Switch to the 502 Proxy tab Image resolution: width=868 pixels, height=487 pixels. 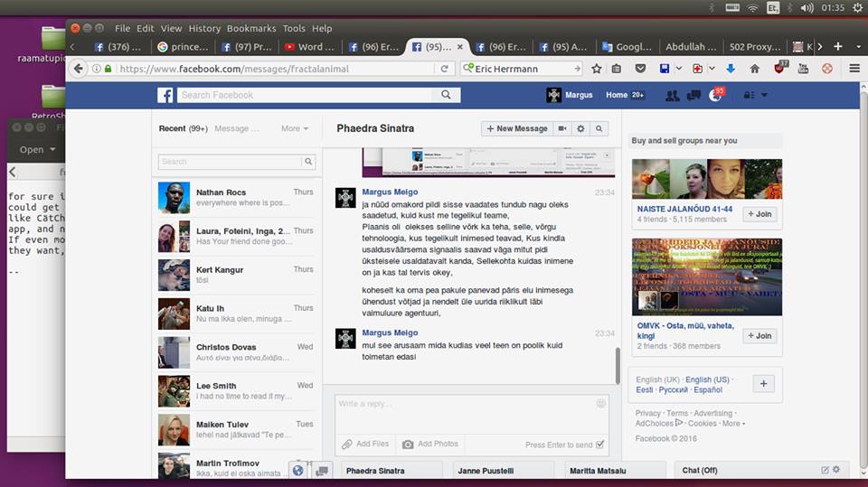tap(754, 47)
